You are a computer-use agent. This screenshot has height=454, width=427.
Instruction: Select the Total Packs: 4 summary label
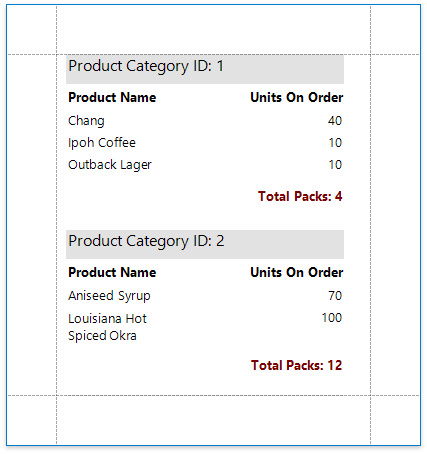pyautogui.click(x=300, y=196)
